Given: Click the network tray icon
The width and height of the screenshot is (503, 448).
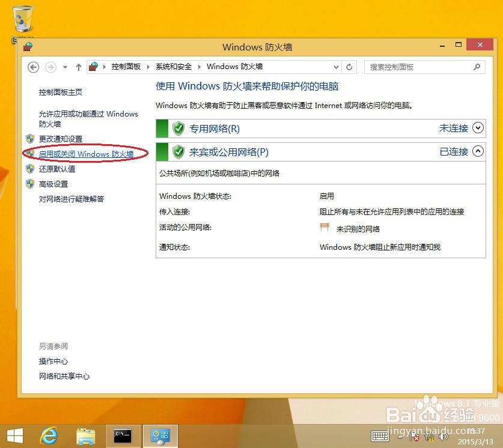Looking at the screenshot, I should (429, 437).
